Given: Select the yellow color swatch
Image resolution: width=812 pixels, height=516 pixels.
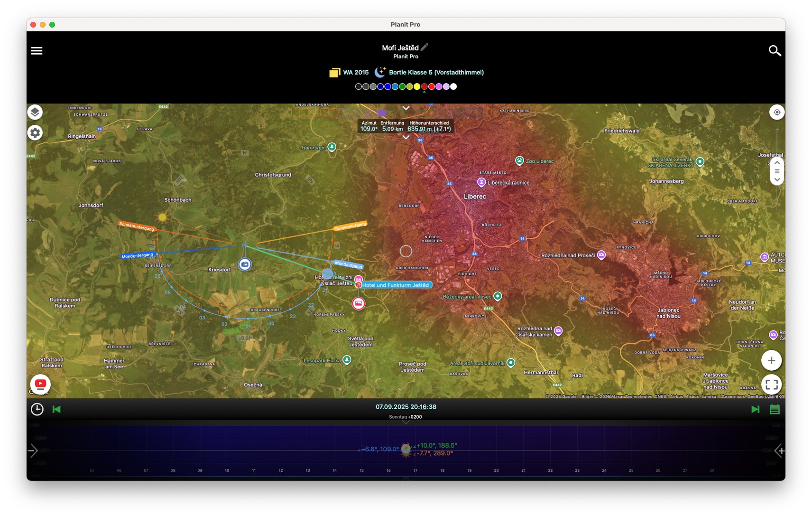Looking at the screenshot, I should click(x=417, y=86).
